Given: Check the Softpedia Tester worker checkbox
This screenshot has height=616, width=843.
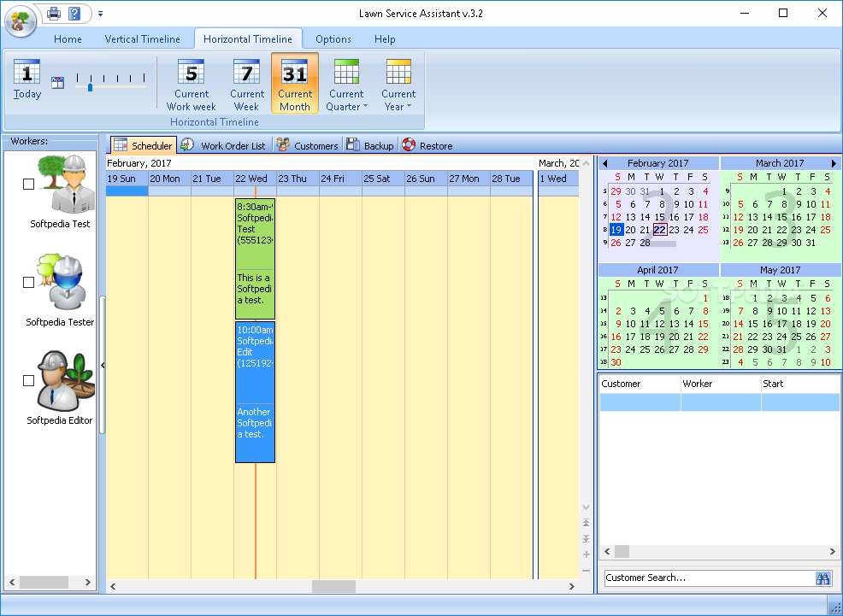Looking at the screenshot, I should [x=28, y=283].
